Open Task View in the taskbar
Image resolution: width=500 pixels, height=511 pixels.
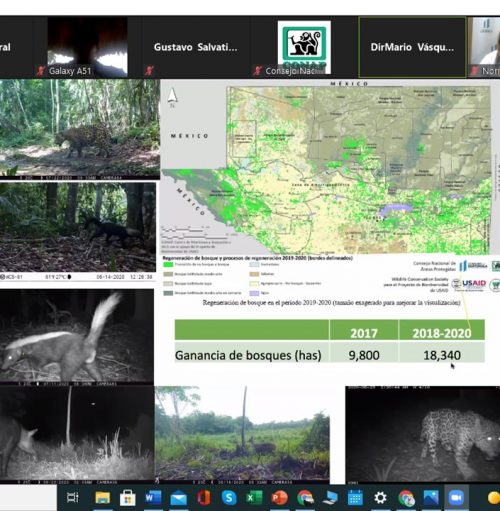coord(72,498)
